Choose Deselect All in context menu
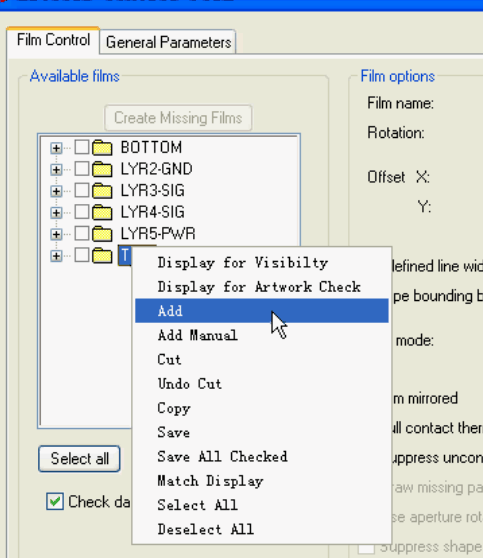This screenshot has height=558, width=483. (262, 529)
